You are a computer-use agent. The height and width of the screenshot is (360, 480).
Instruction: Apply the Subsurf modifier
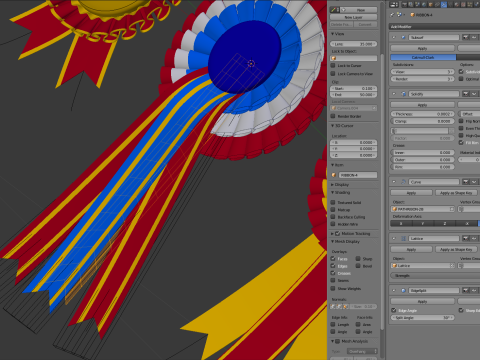point(423,48)
